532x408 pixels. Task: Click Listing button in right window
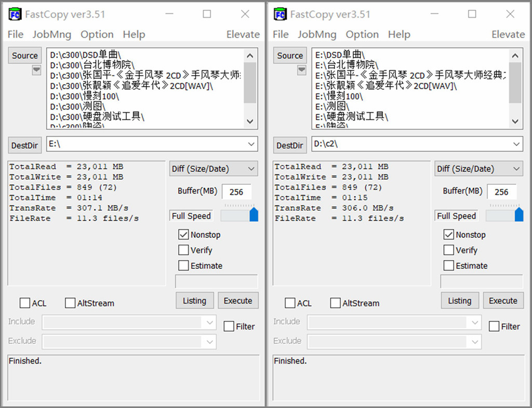(x=460, y=301)
